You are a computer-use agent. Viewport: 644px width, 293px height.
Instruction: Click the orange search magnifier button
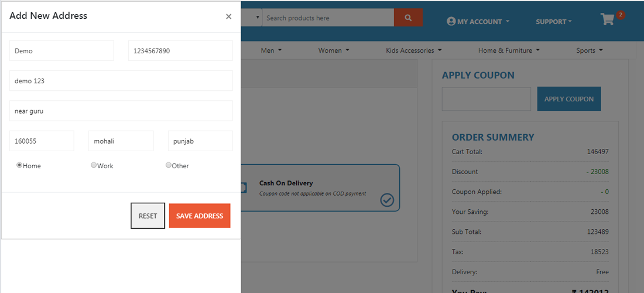pyautogui.click(x=408, y=18)
